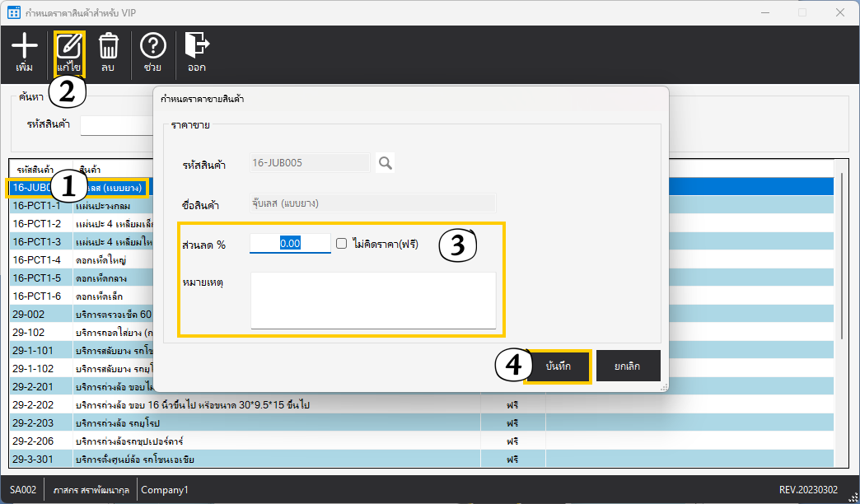Click the dialog resize grip corner
This screenshot has height=504, width=860.
pos(663,387)
